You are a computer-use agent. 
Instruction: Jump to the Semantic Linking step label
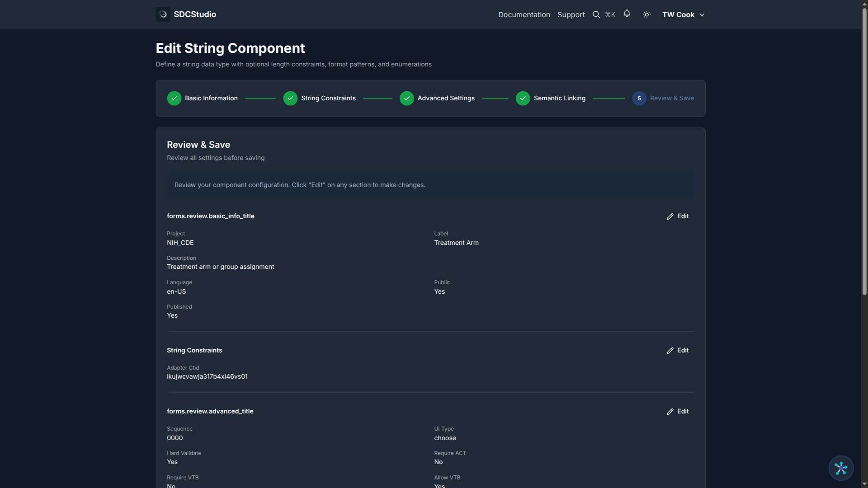coord(559,98)
